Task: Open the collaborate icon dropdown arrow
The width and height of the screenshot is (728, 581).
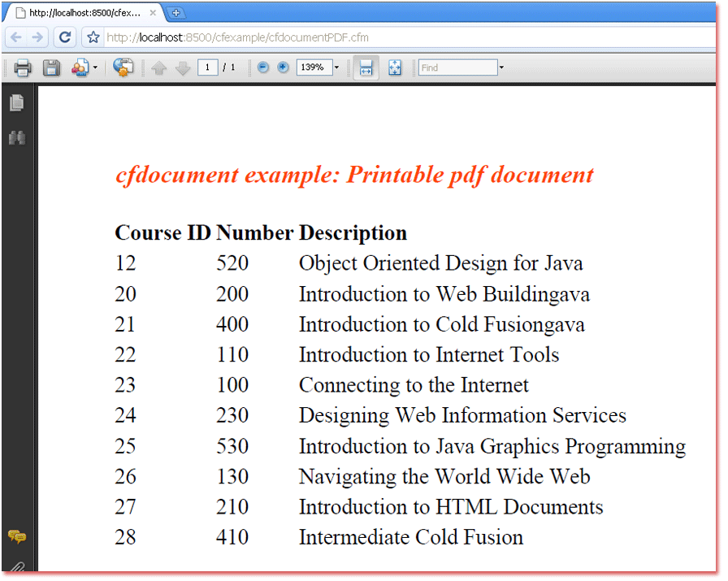Action: coord(95,67)
